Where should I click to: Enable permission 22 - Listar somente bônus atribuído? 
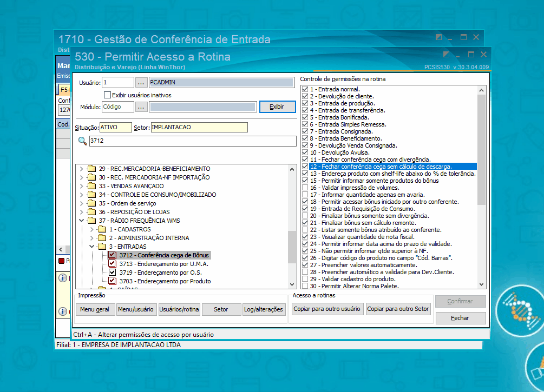305,230
